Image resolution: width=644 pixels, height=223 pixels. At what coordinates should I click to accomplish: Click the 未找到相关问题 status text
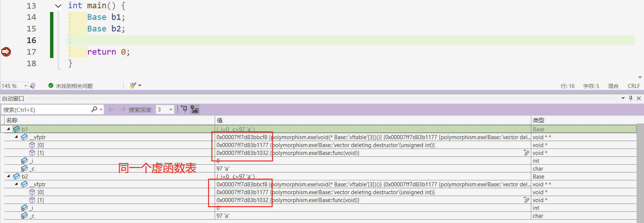click(74, 86)
